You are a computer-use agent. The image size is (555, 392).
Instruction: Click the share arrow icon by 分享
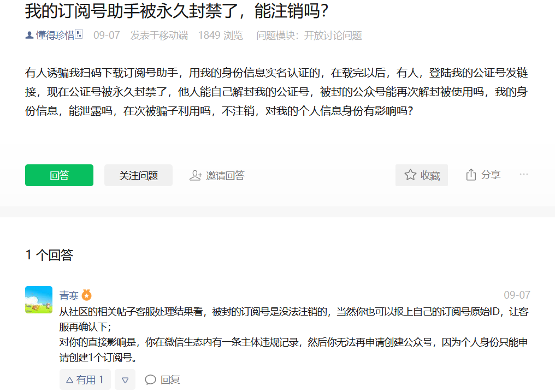click(471, 174)
